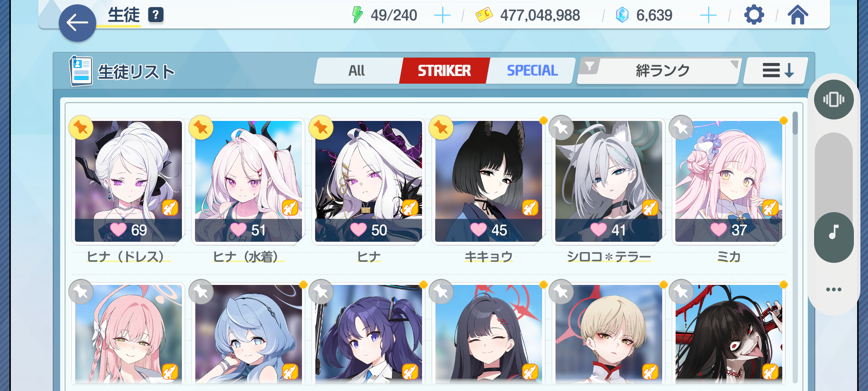
Task: Toggle favorite pin on キキョウ
Action: point(441,127)
